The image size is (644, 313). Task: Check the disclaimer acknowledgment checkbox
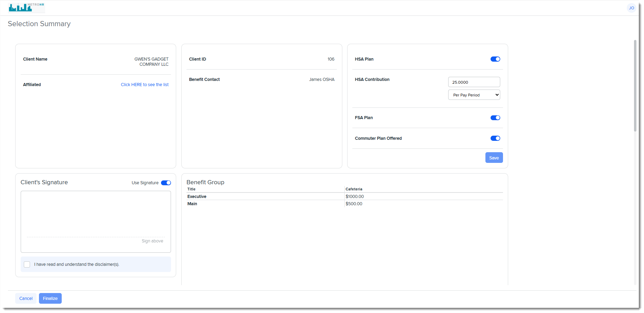tap(27, 264)
